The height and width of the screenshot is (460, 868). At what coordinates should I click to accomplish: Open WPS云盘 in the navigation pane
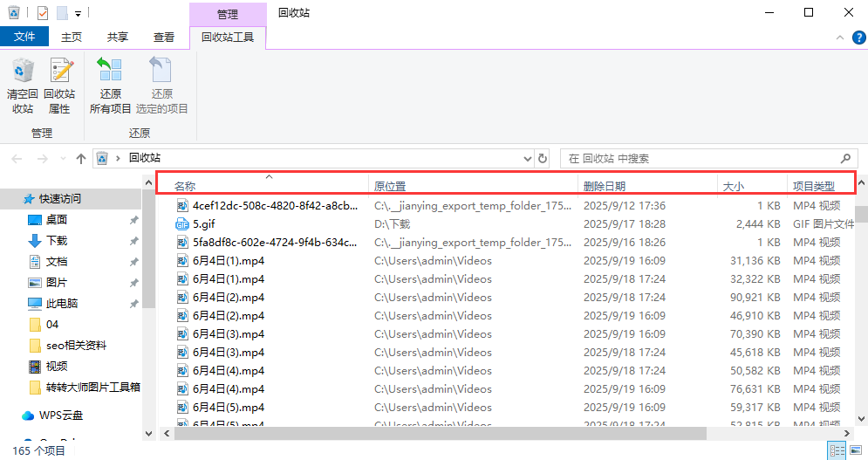point(65,415)
